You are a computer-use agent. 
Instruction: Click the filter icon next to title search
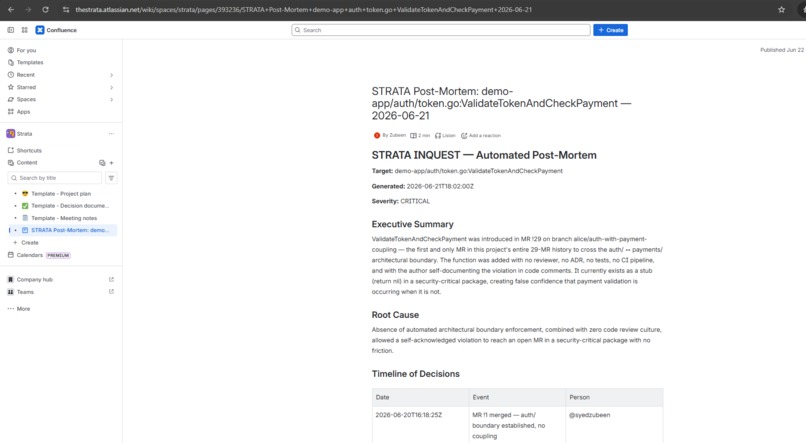pyautogui.click(x=111, y=178)
